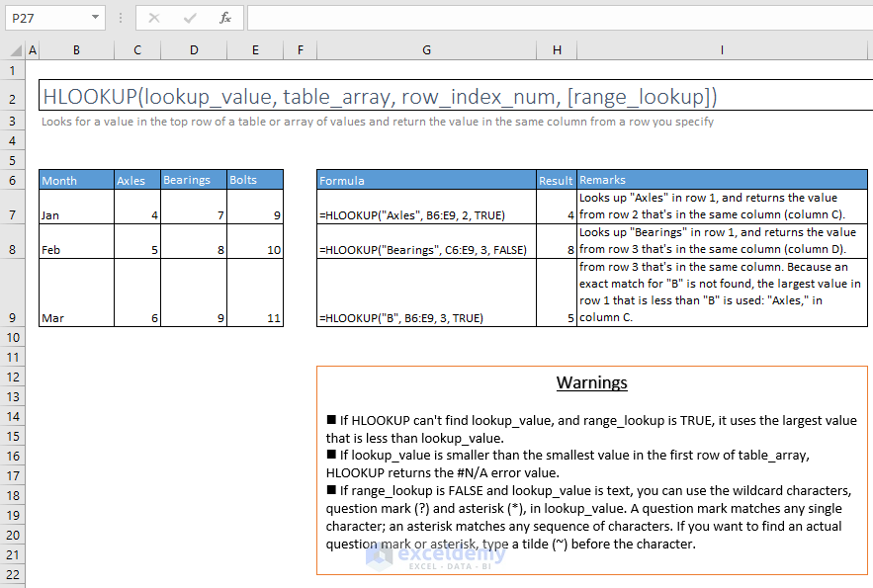Click the =HLOOKUP("B", B6:E9, 3, TRUE) cell
This screenshot has width=873, height=588.
pos(426,293)
